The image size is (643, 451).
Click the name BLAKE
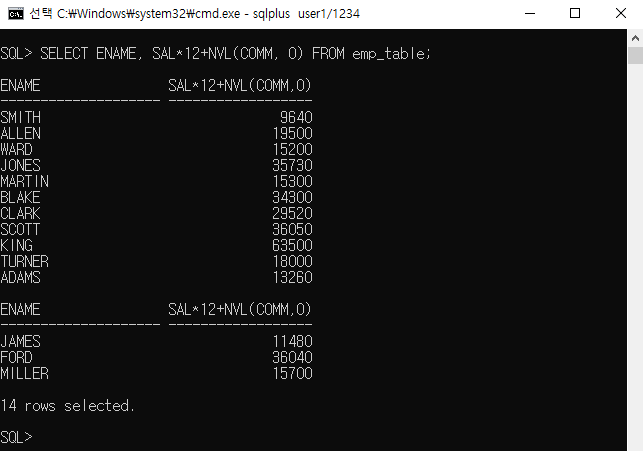pos(21,198)
